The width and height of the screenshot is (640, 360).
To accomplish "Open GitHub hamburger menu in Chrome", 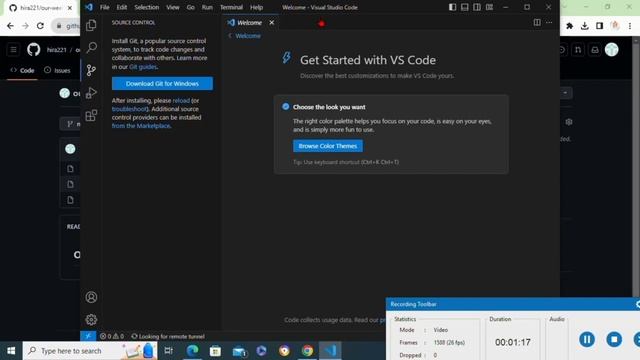I will [x=13, y=50].
